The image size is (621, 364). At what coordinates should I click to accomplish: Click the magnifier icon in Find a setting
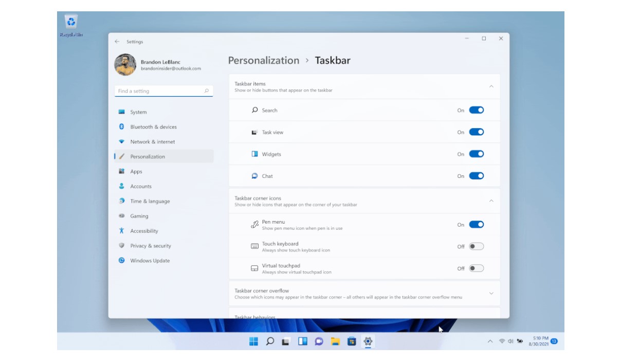tap(206, 91)
